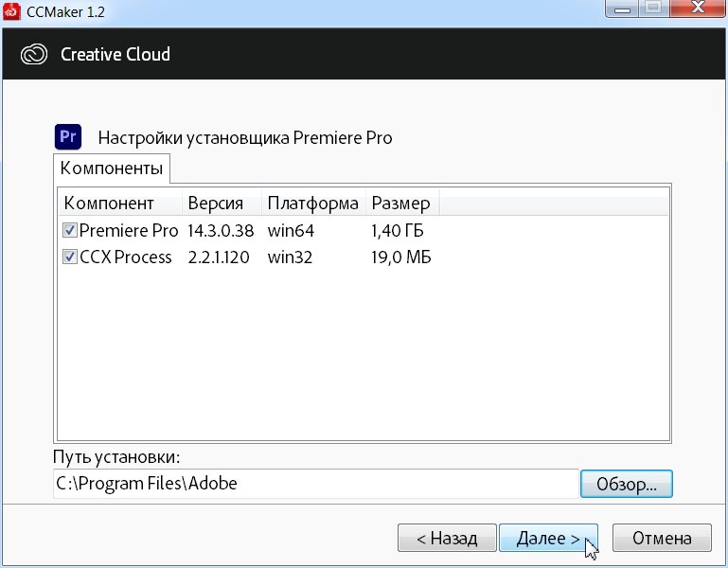Switch to the Компоненты tab
The height and width of the screenshot is (568, 728).
[x=112, y=169]
